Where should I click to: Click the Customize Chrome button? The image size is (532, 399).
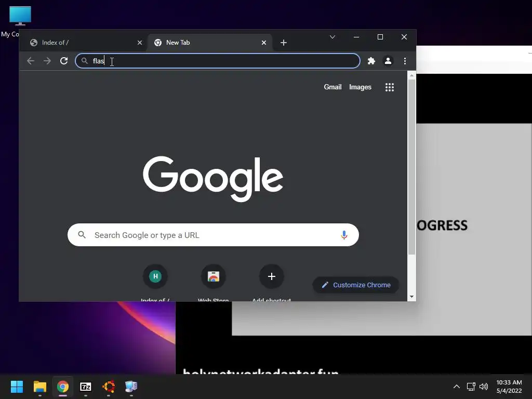click(x=355, y=285)
